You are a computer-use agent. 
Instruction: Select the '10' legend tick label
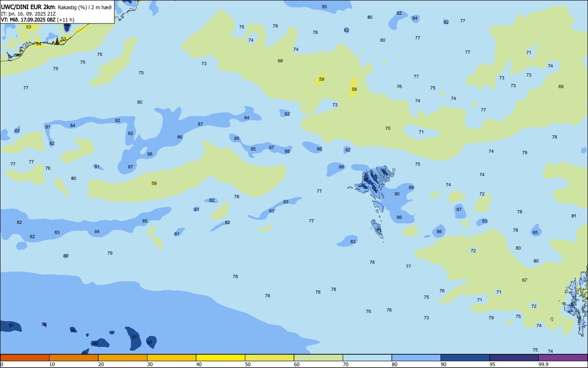[x=52, y=364]
